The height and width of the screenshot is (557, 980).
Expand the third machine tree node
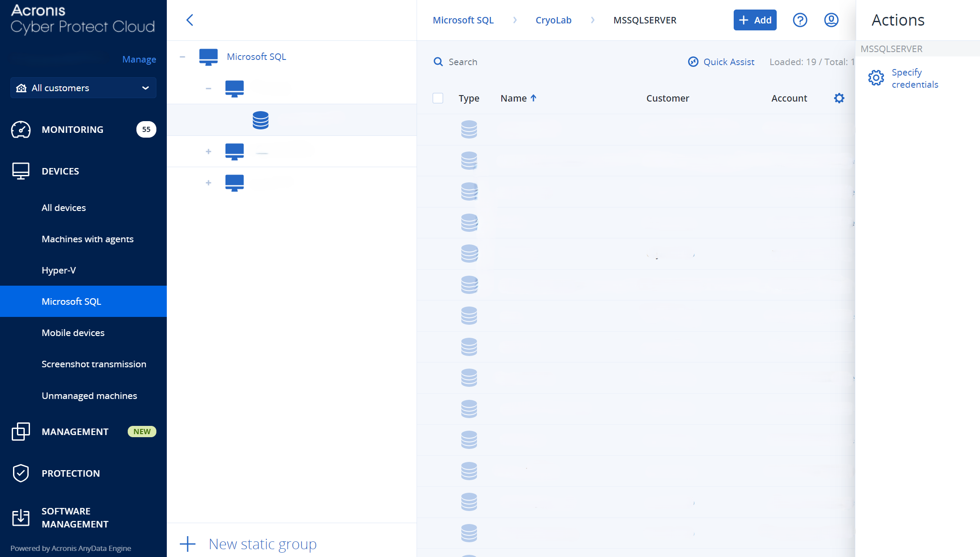[x=209, y=183]
